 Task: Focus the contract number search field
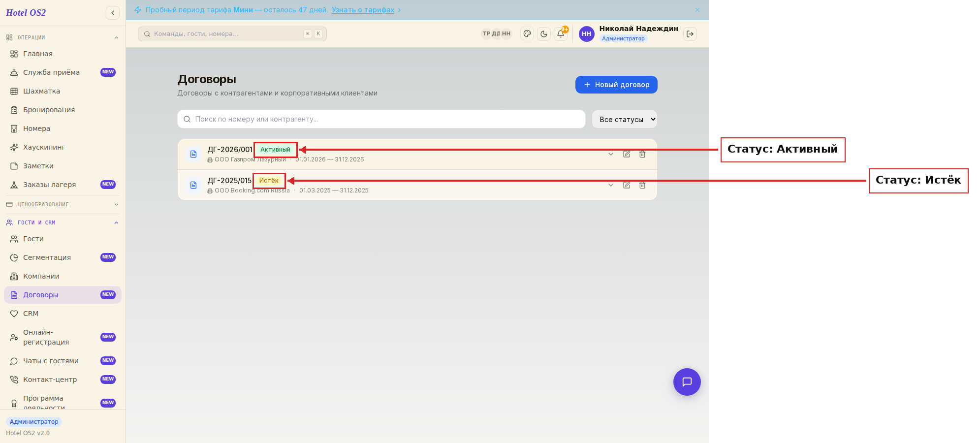pos(381,119)
